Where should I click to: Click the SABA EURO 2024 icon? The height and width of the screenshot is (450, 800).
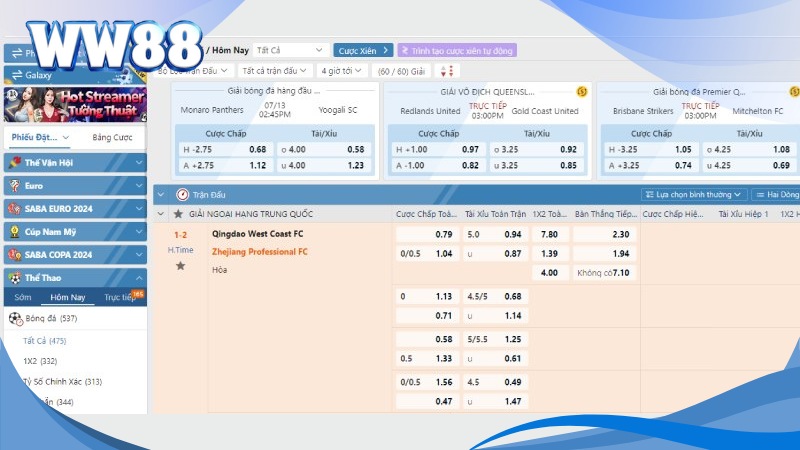(x=14, y=208)
